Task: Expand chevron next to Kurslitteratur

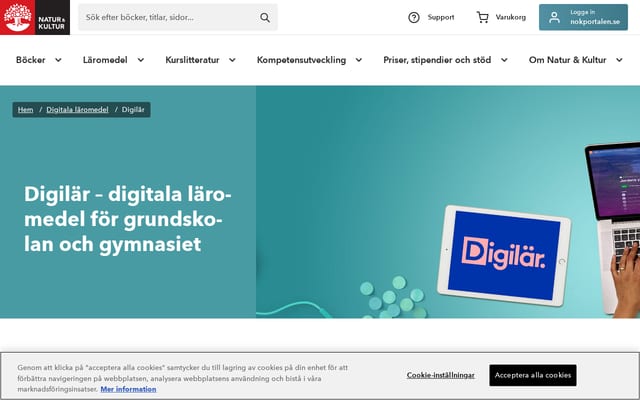Action: click(x=232, y=60)
